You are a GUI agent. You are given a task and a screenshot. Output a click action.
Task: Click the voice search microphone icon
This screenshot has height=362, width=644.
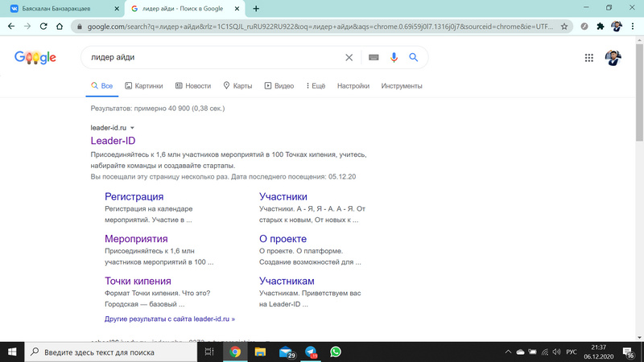click(394, 58)
